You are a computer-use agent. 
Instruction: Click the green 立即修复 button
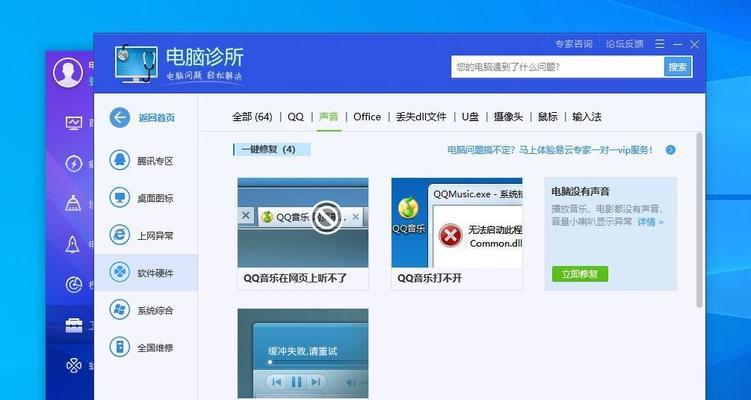coord(580,274)
